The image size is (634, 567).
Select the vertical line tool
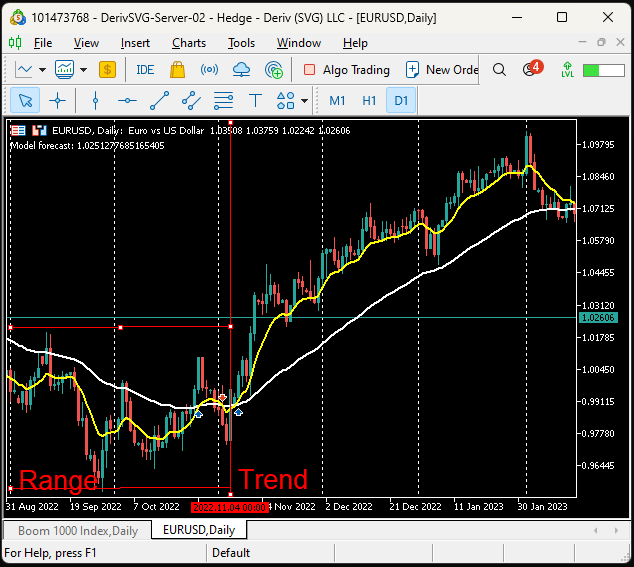[x=95, y=100]
